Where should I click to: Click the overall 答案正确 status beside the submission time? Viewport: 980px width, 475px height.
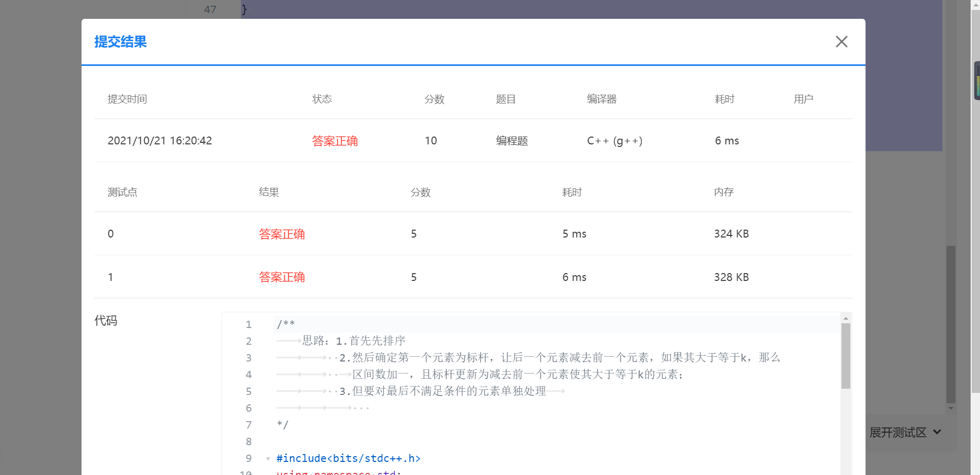tap(335, 141)
